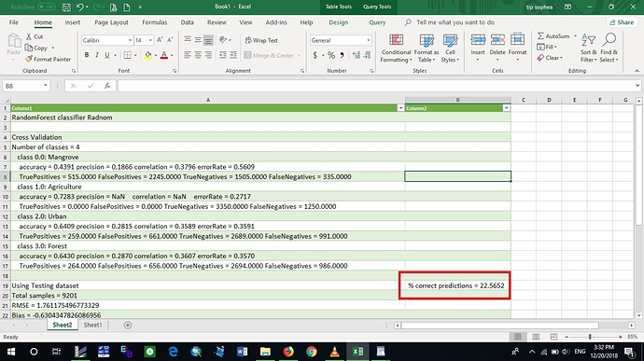Image resolution: width=644 pixels, height=361 pixels.
Task: Switch to the Formulas tab
Action: point(154,22)
